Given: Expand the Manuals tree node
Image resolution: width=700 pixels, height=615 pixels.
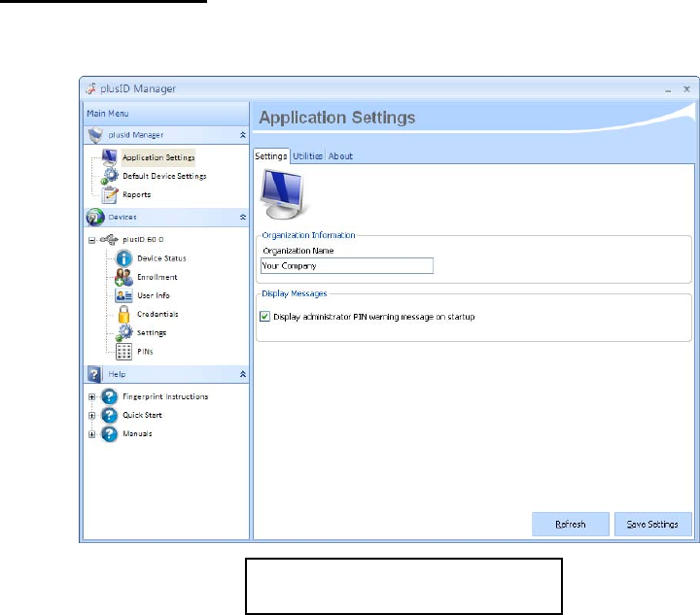Looking at the screenshot, I should point(92,434).
